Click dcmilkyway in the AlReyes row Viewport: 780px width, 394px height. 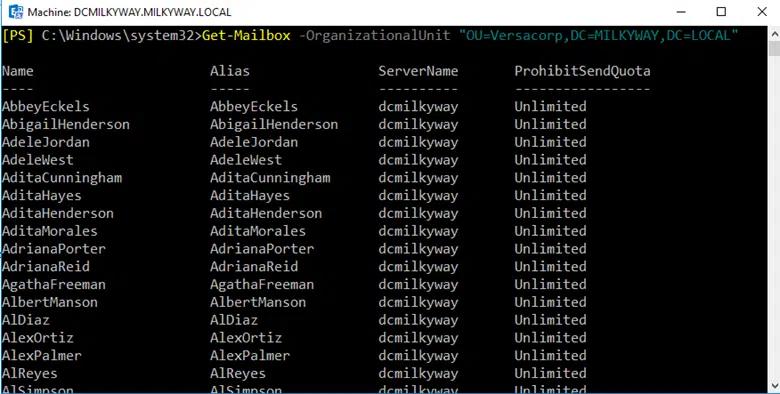click(418, 374)
